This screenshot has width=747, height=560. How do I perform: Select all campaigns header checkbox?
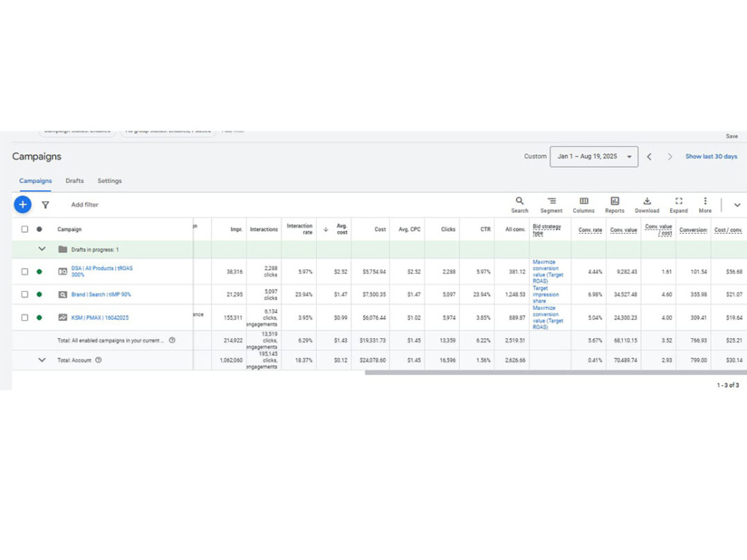click(x=25, y=229)
